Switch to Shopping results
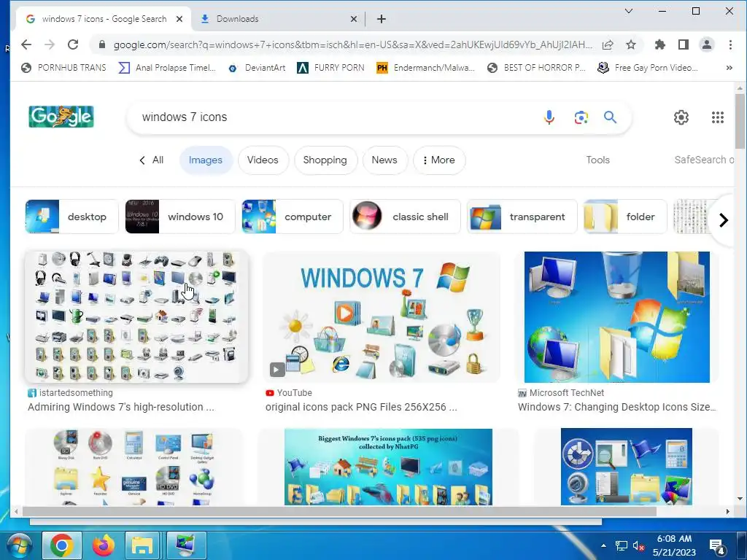The image size is (747, 560). point(325,160)
